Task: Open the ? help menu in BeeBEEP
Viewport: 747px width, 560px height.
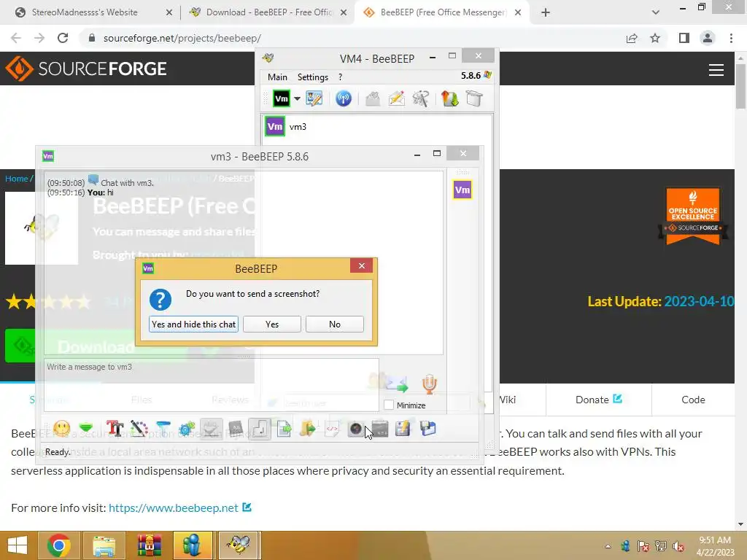Action: pos(340,77)
